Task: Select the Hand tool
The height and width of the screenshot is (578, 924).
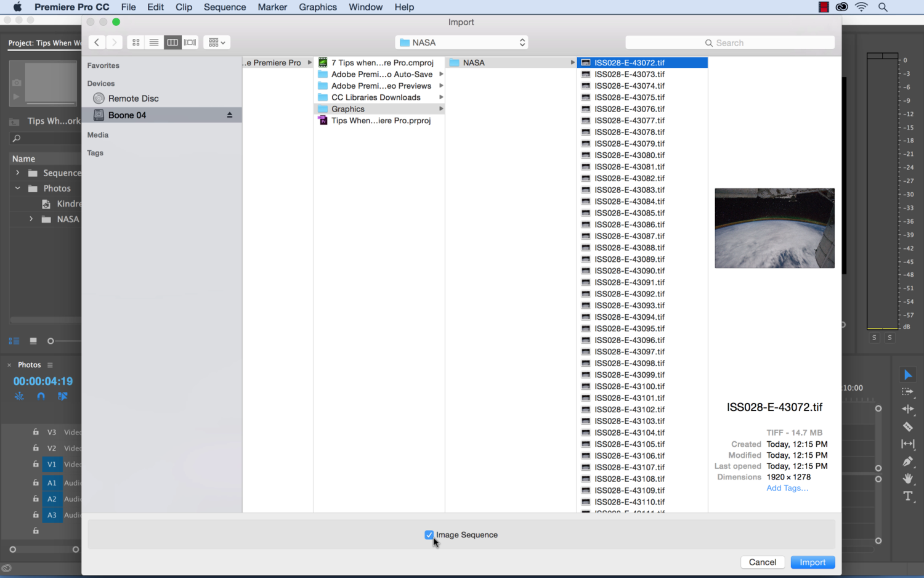Action: pyautogui.click(x=908, y=478)
